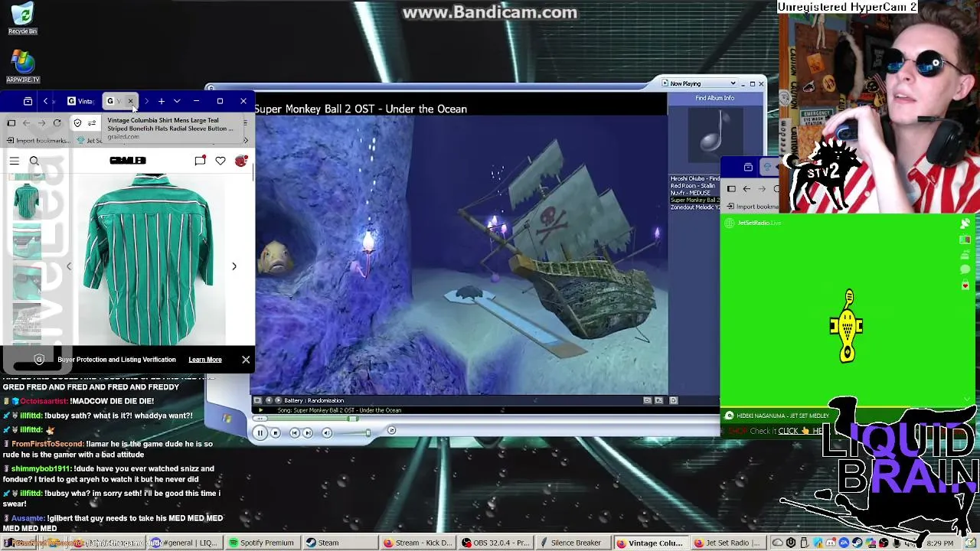
Task: Open the Recycle Bin desktop icon
Action: pyautogui.click(x=22, y=18)
